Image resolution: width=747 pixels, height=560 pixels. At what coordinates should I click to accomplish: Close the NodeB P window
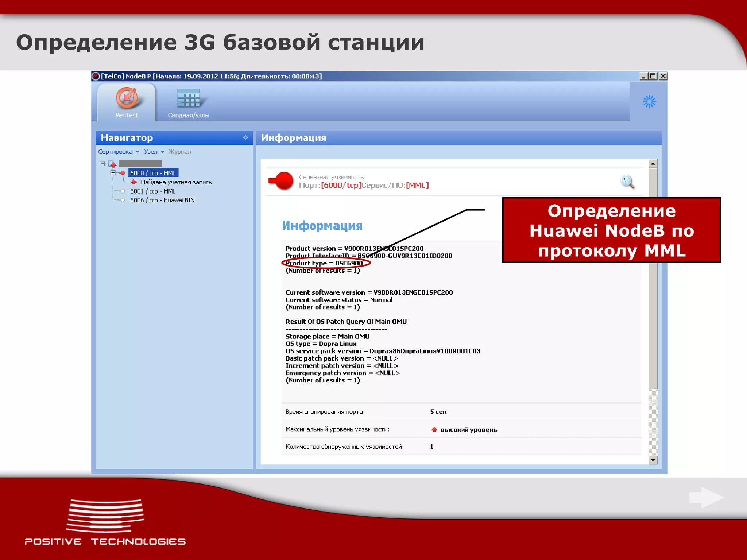pyautogui.click(x=663, y=76)
